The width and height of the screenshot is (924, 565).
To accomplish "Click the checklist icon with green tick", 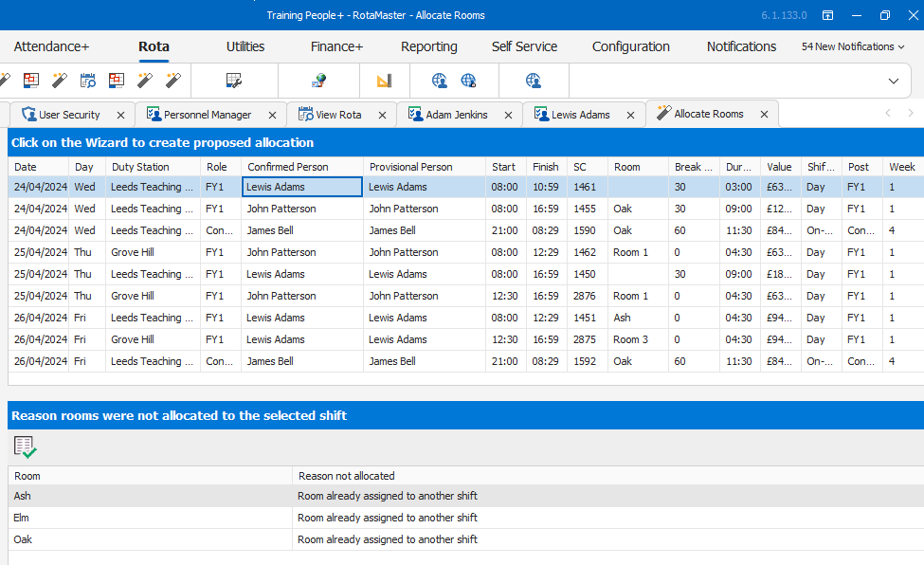I will (x=26, y=447).
